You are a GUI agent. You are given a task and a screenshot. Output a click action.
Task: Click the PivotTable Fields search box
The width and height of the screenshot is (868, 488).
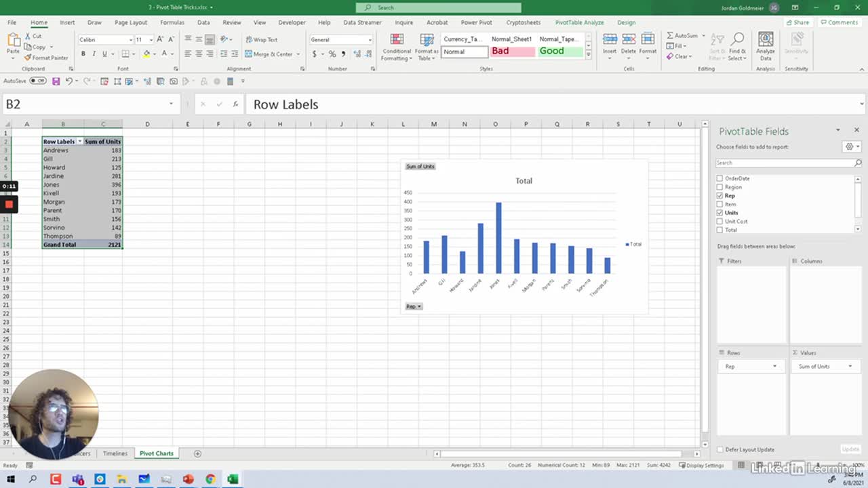pyautogui.click(x=788, y=163)
